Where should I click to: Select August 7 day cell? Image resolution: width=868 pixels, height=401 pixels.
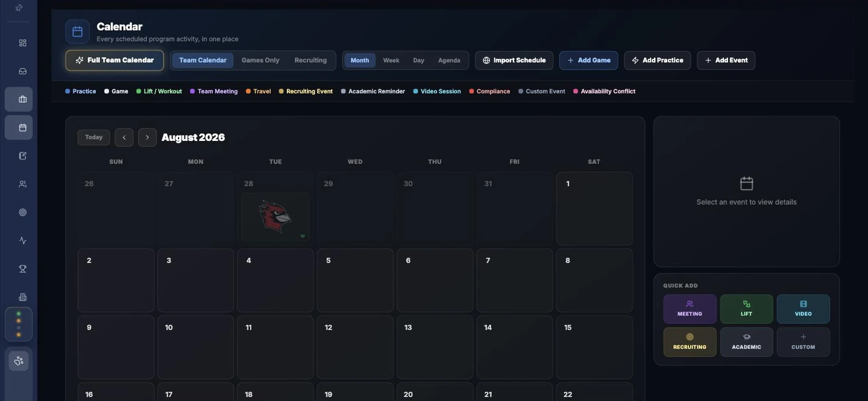pyautogui.click(x=515, y=280)
